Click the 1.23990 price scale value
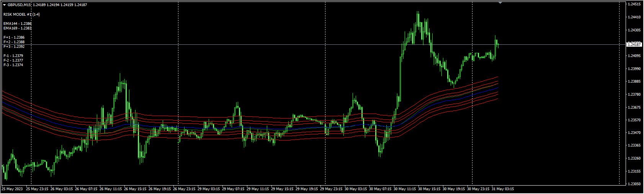Image resolution: width=644 pixels, height=194 pixels. (634, 69)
